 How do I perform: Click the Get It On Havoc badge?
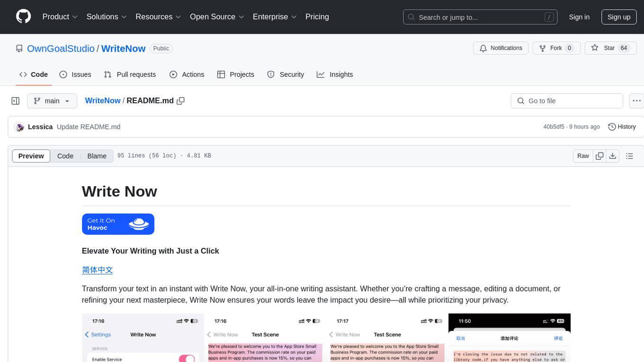pos(118,224)
